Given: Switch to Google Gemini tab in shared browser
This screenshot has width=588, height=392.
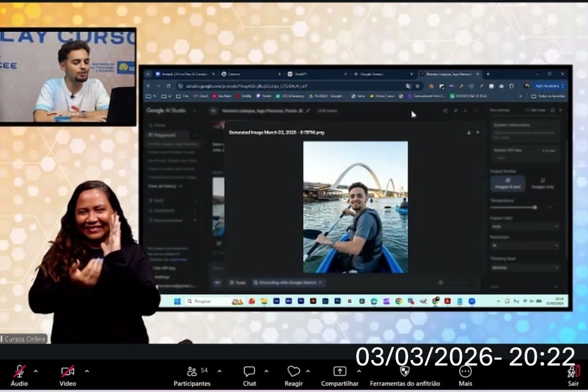Looking at the screenshot, I should point(383,74).
